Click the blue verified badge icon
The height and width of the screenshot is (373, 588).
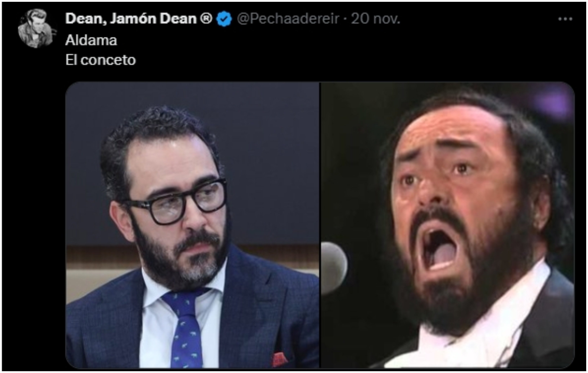224,19
